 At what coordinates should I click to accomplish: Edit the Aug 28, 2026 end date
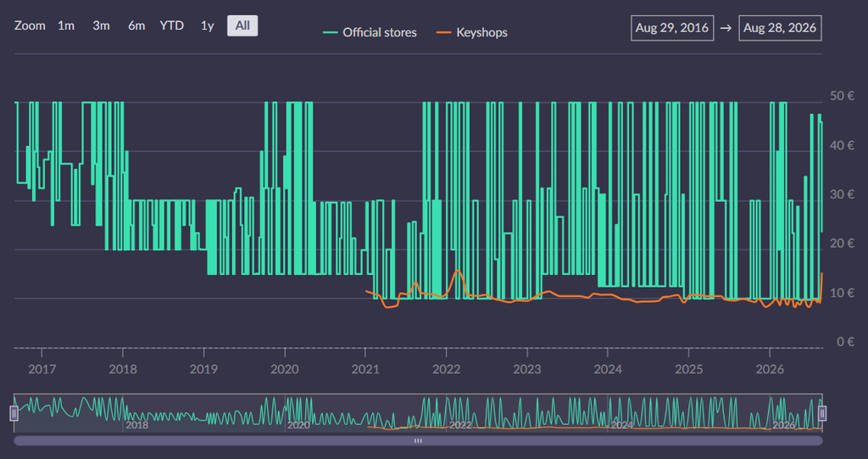click(780, 28)
